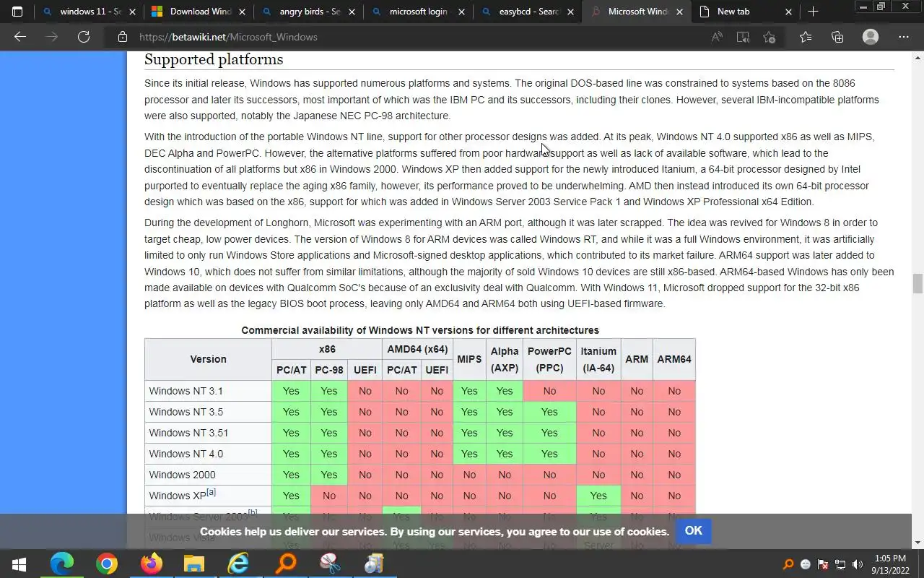The height and width of the screenshot is (578, 924).
Task: Open File Explorer from taskbar
Action: (x=194, y=564)
